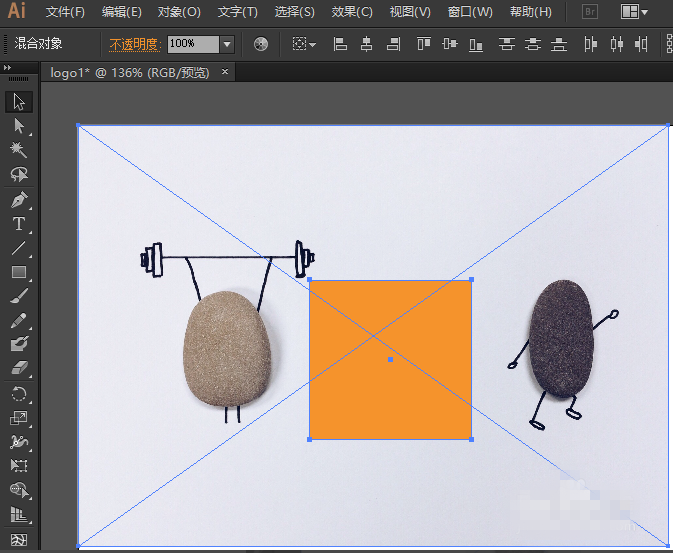
Task: Open the 文件(F) menu
Action: click(x=65, y=12)
